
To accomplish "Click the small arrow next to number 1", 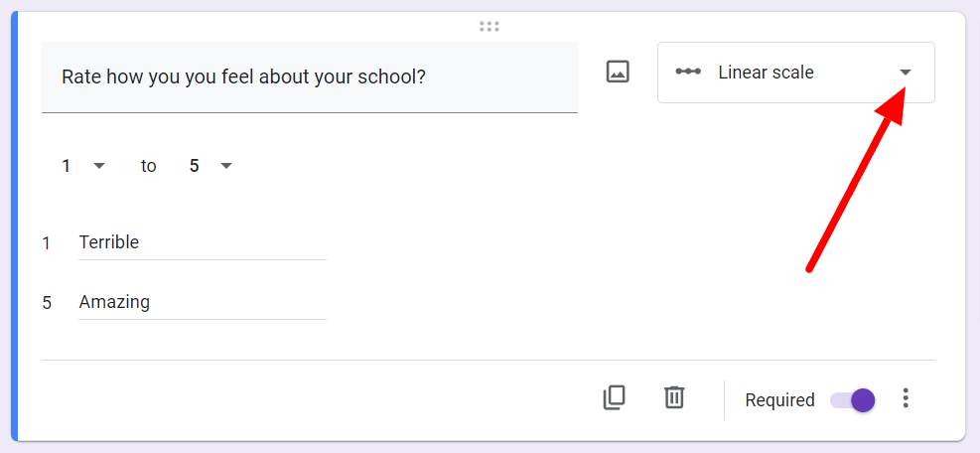I will click(x=98, y=166).
